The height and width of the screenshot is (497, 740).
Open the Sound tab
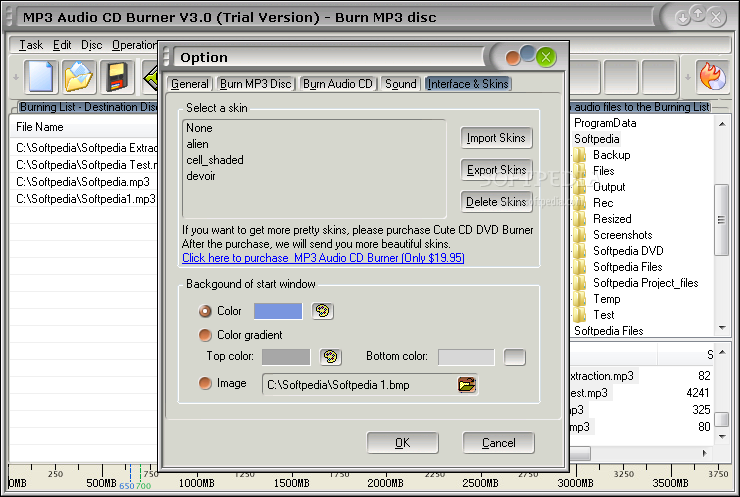(401, 84)
